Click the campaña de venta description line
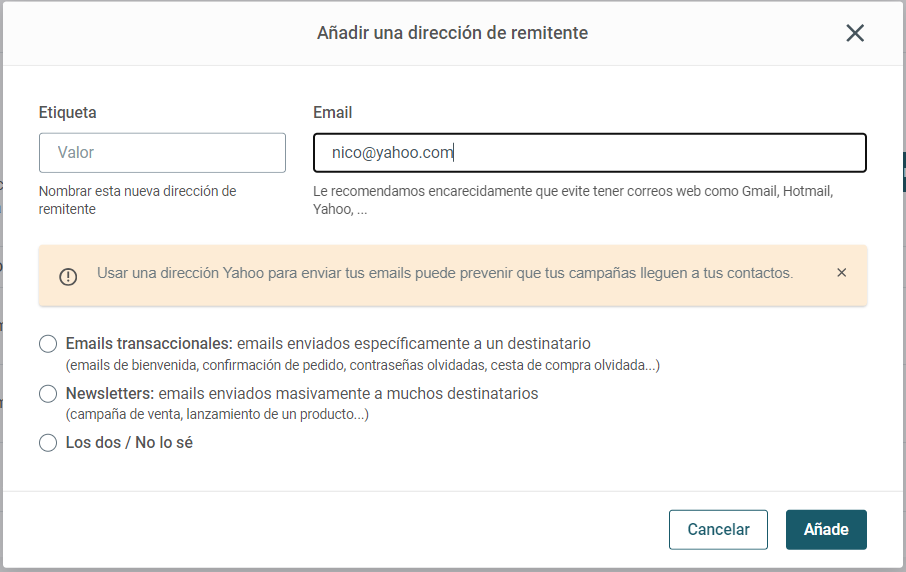Screen dimensions: 906x572 click(217, 414)
